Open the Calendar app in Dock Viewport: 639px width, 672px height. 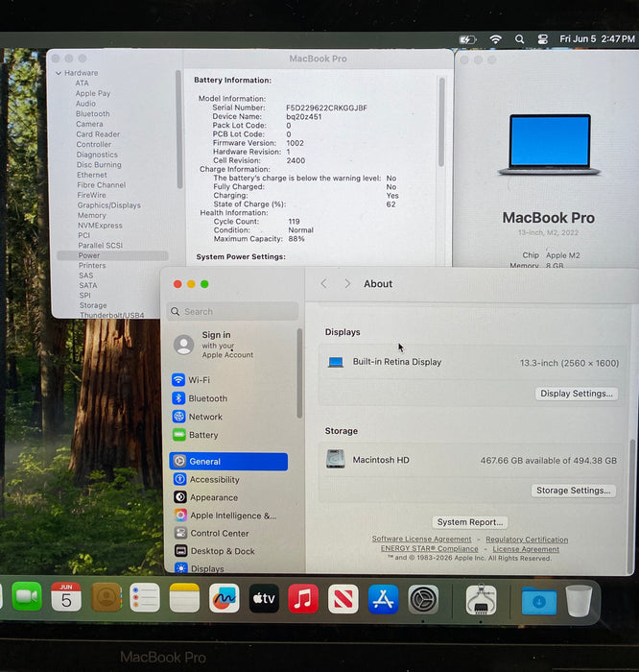(x=66, y=596)
